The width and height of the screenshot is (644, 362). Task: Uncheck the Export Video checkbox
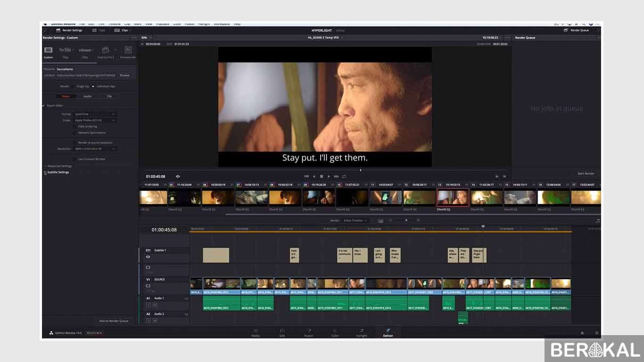[44, 105]
